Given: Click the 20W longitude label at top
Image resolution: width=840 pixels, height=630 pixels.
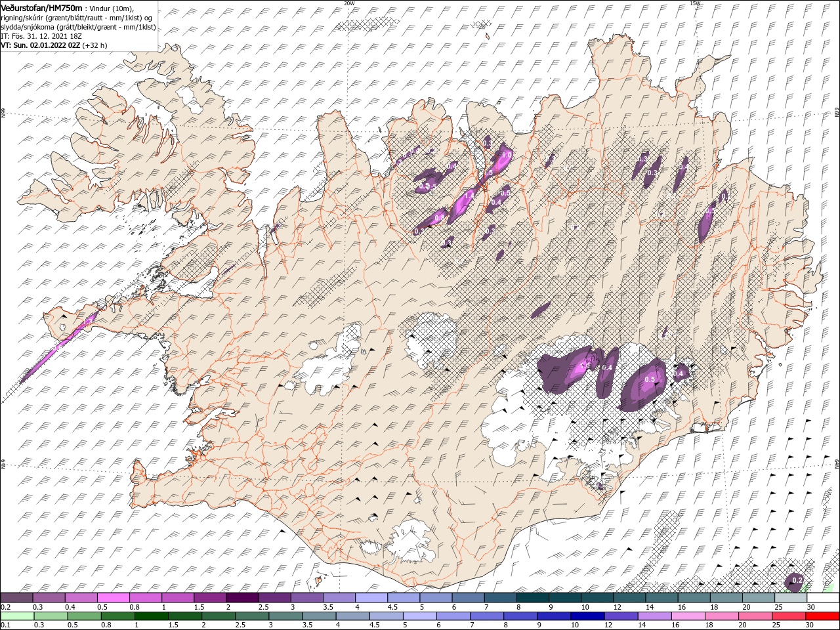Looking at the screenshot, I should point(350,3).
